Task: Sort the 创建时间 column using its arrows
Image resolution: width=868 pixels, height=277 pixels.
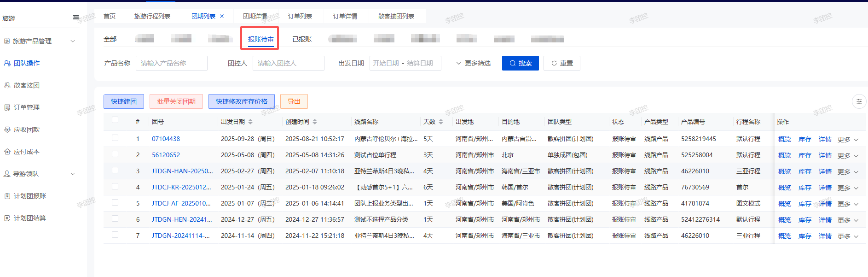Action: coord(315,122)
